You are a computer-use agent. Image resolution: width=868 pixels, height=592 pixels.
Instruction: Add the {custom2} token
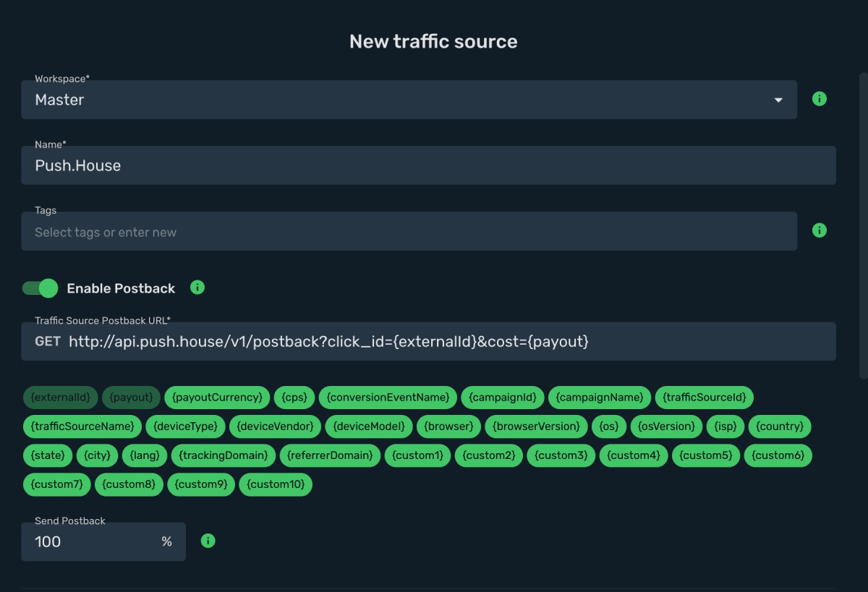(x=489, y=455)
